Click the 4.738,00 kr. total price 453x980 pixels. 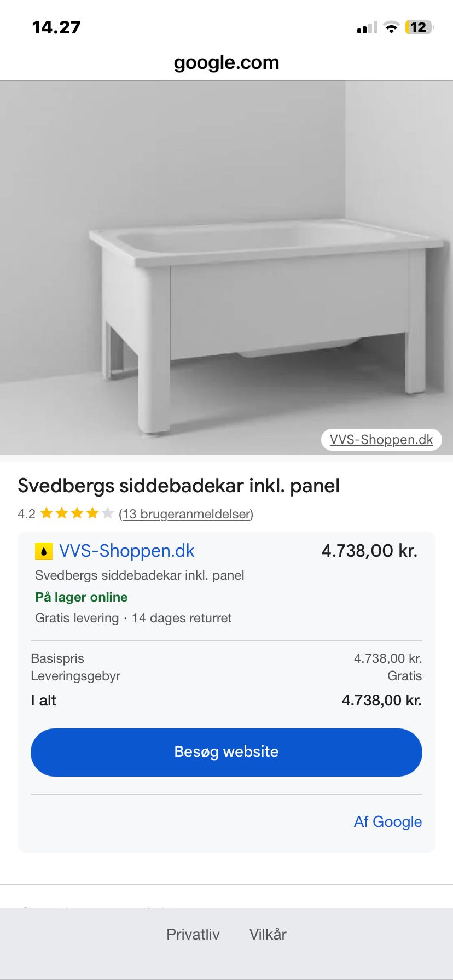[x=381, y=701]
